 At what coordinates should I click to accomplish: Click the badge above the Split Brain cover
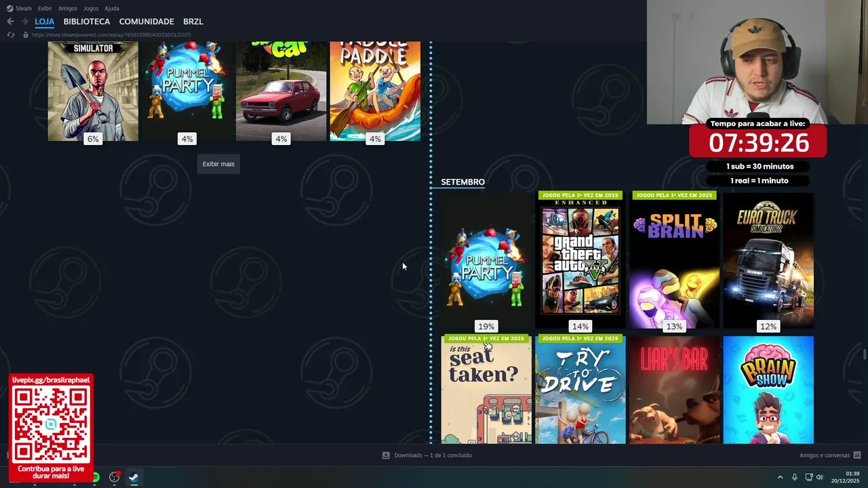coord(674,195)
